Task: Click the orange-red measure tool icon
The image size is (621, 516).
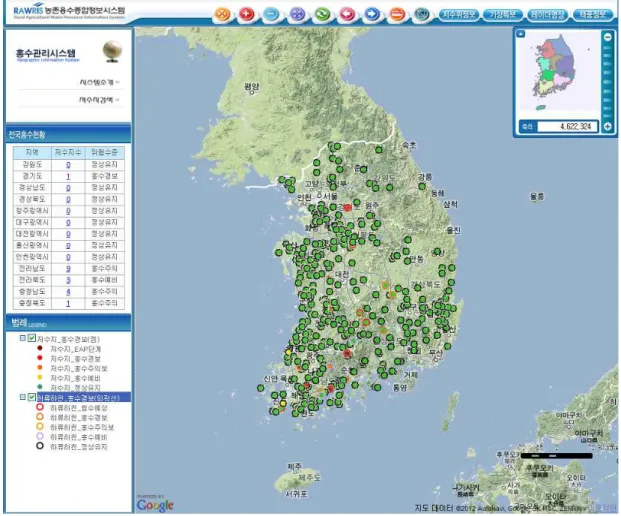Action: click(x=397, y=14)
